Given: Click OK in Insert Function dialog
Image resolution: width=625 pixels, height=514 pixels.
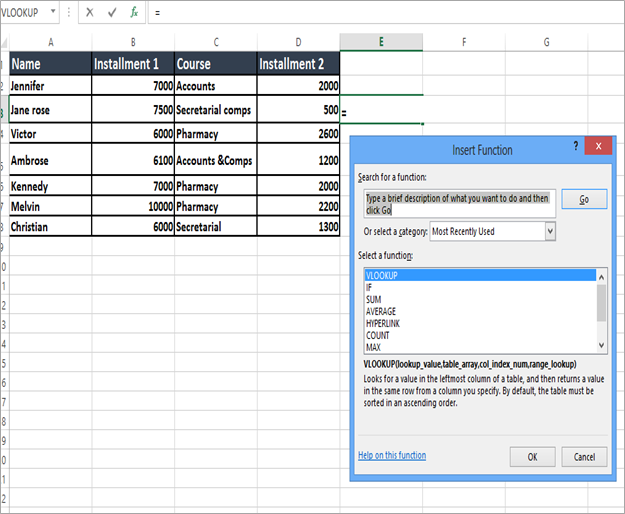Looking at the screenshot, I should click(533, 457).
